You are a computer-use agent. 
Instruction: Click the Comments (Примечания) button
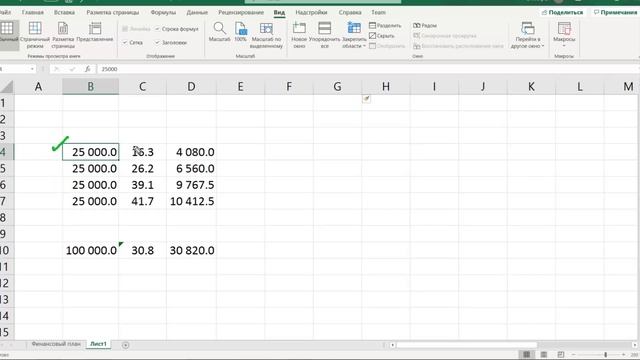(615, 13)
